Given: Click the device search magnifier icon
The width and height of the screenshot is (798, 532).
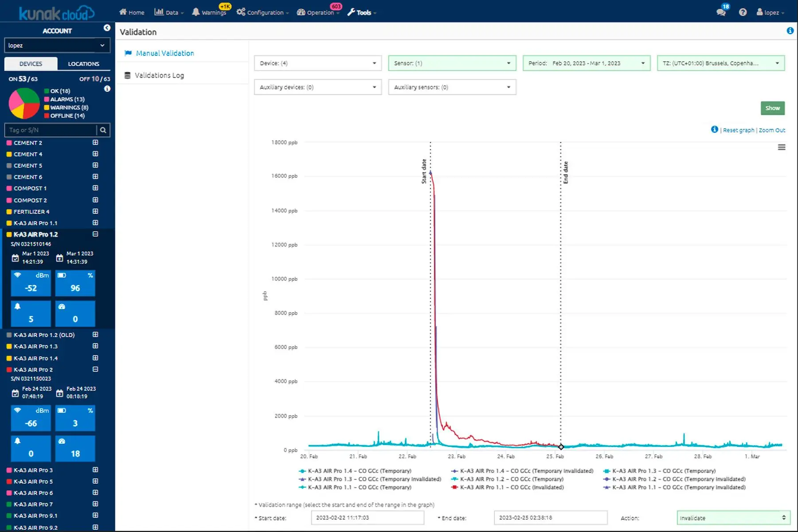Looking at the screenshot, I should coord(103,130).
